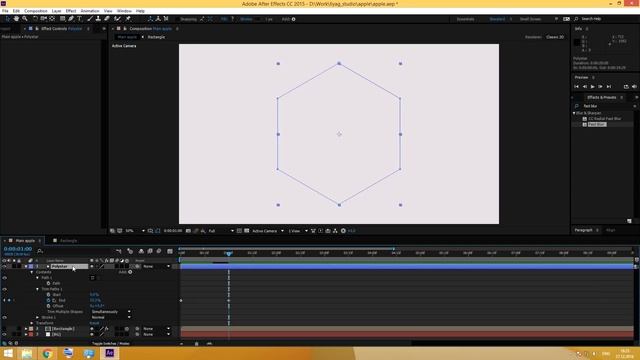Click the current time indicator in timeline ruler
Viewport: 640px width, 360px height.
point(229,253)
